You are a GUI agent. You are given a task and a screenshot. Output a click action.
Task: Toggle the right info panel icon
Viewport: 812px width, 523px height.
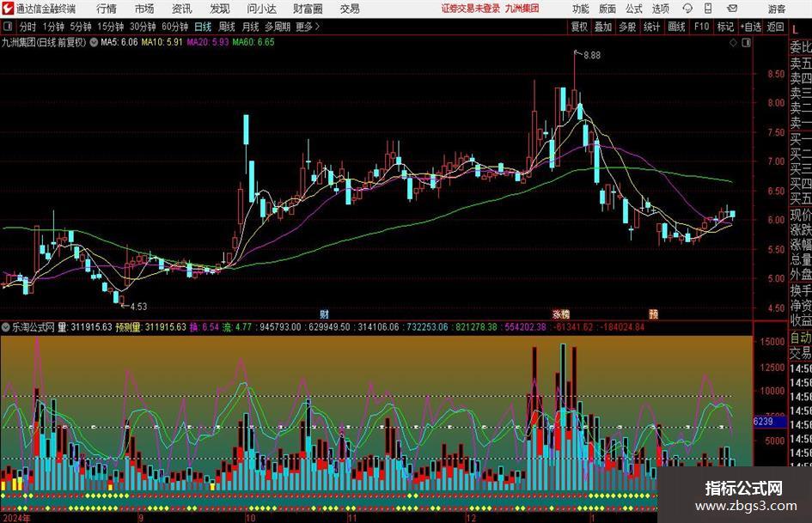pyautogui.click(x=746, y=43)
